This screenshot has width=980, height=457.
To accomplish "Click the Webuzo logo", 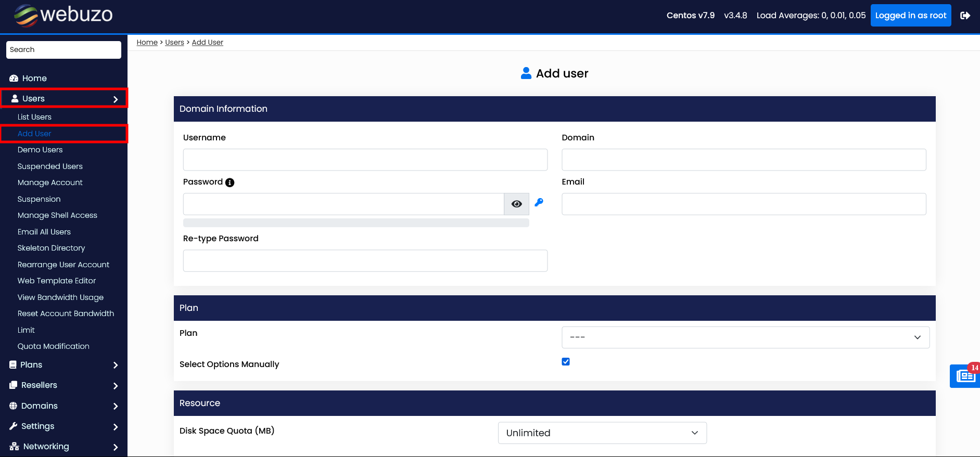I will [63, 15].
